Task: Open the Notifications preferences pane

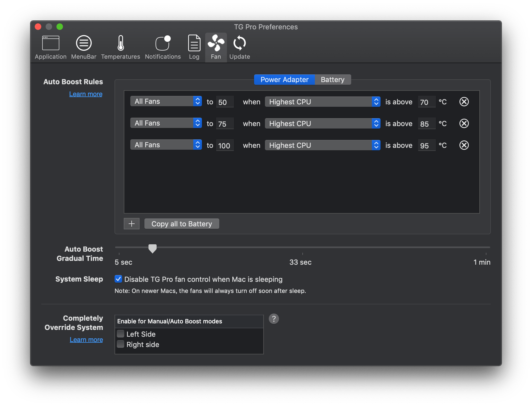Action: pyautogui.click(x=163, y=47)
